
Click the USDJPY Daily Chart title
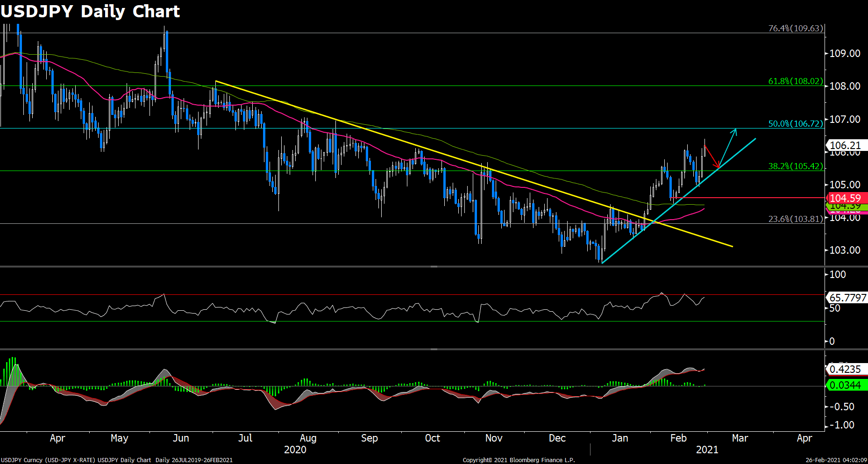pyautogui.click(x=90, y=11)
